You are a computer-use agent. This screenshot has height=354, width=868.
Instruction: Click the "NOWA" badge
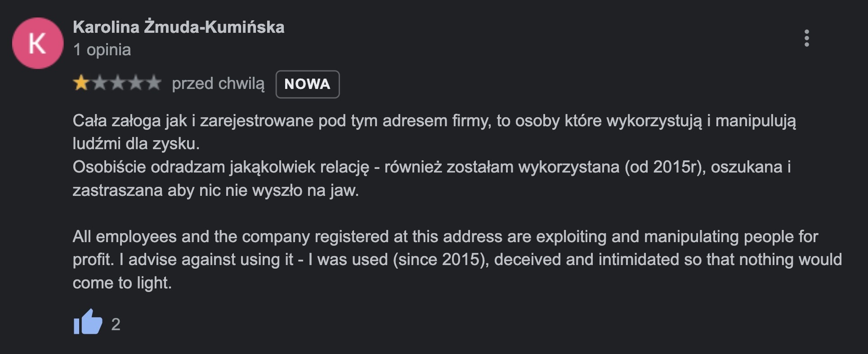(x=307, y=84)
